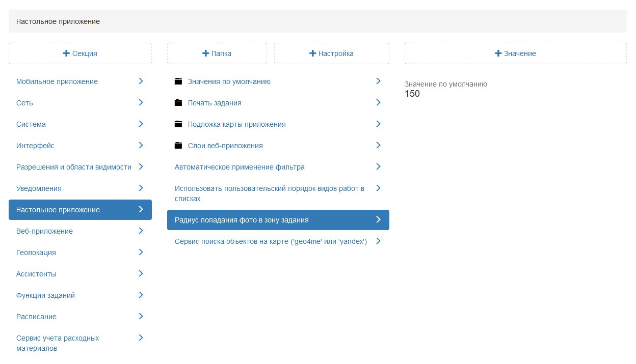Open the Сеть section

(24, 103)
